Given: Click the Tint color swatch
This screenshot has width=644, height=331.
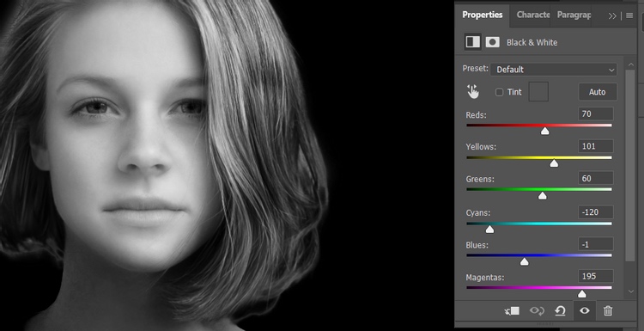Looking at the screenshot, I should coord(538,91).
